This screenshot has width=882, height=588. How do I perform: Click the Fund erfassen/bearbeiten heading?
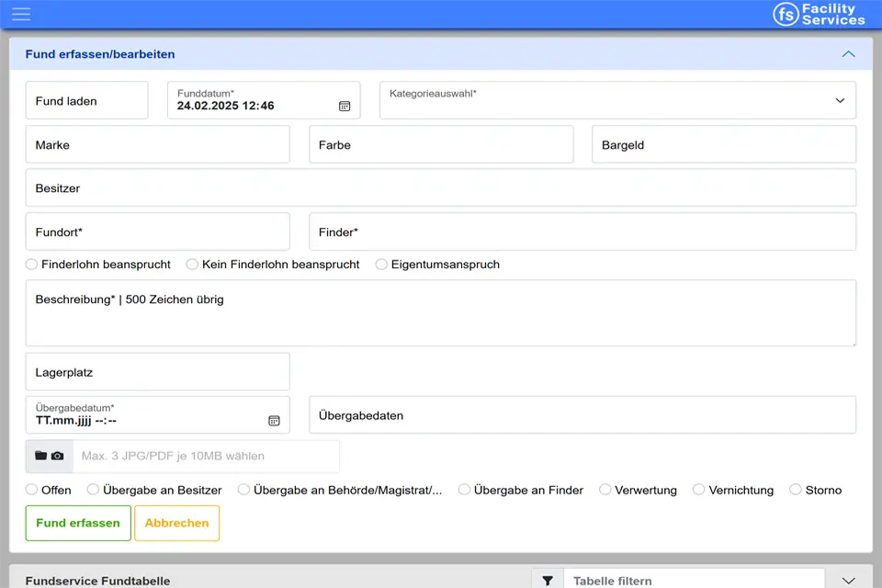(100, 54)
